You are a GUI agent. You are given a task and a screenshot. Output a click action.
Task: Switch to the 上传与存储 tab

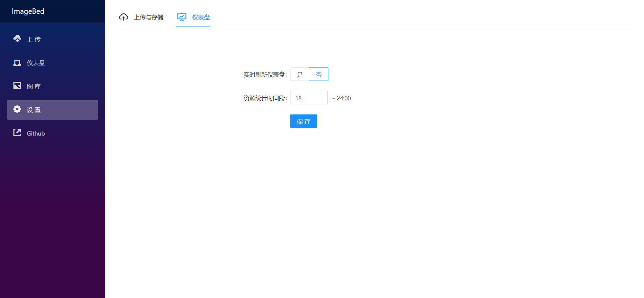point(148,17)
